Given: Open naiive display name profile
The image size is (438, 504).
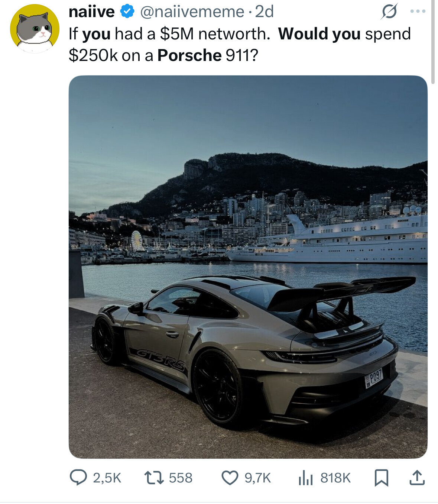Looking at the screenshot, I should [92, 12].
